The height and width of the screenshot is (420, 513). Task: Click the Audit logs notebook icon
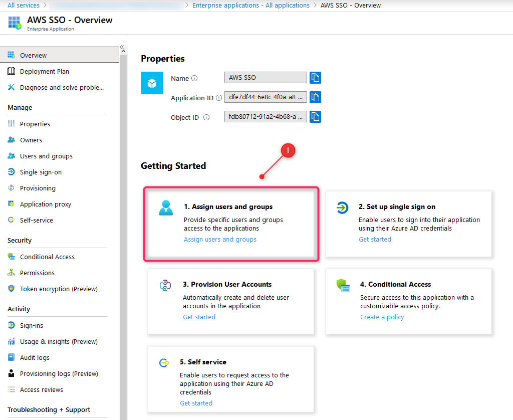click(x=11, y=357)
